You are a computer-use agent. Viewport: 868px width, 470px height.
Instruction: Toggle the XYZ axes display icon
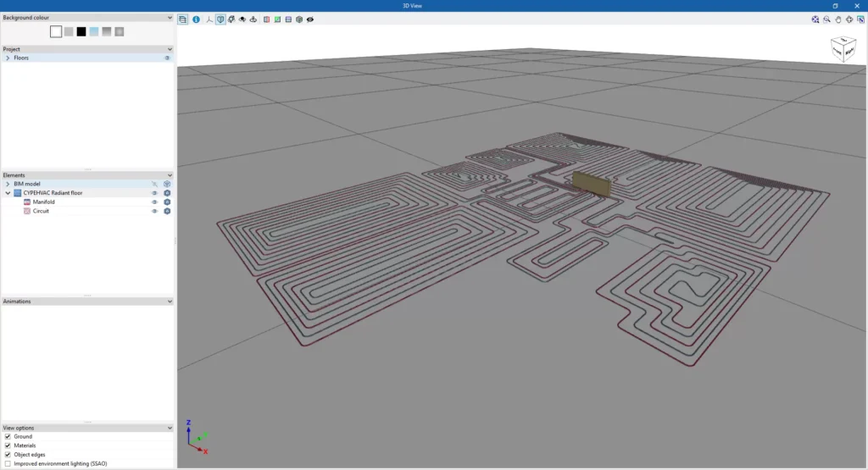(209, 19)
